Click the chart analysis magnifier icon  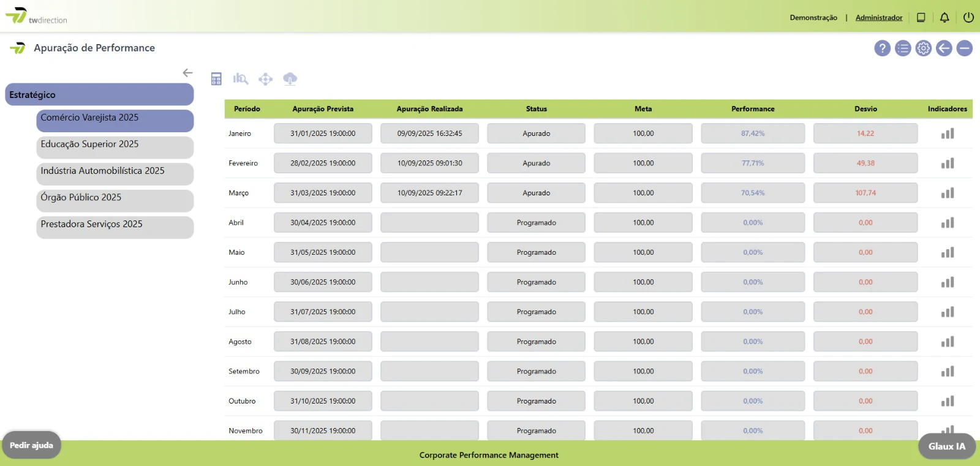pos(241,78)
